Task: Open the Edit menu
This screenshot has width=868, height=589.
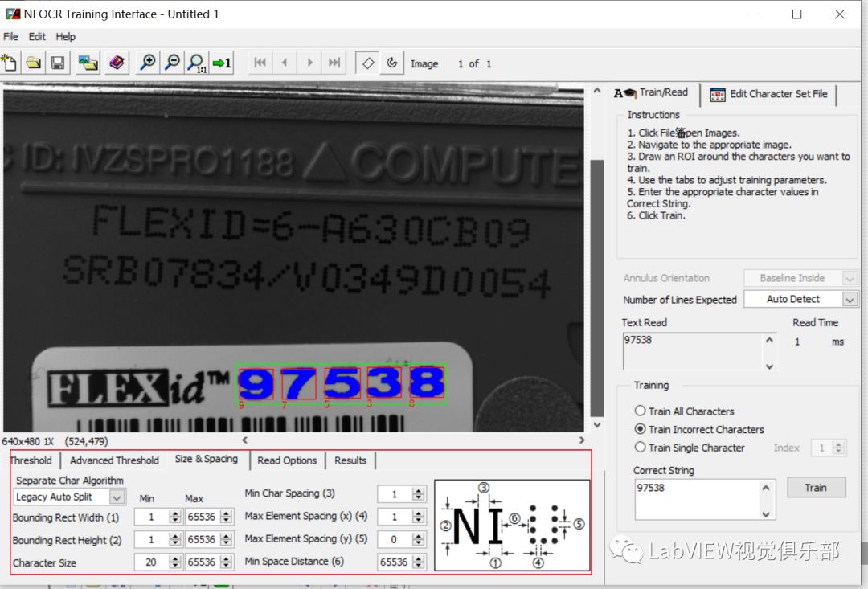Action: click(36, 36)
